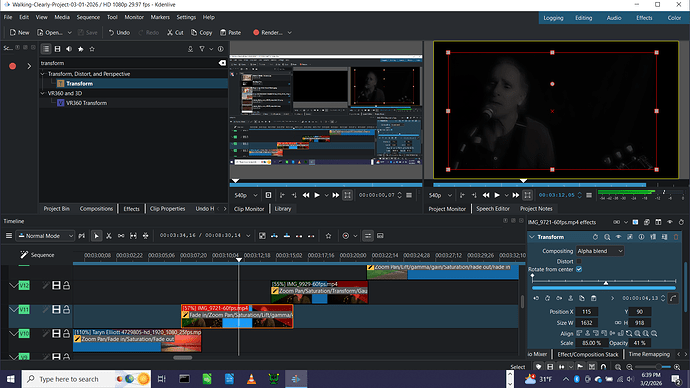Open VLC from the Windows taskbar

coord(251,379)
